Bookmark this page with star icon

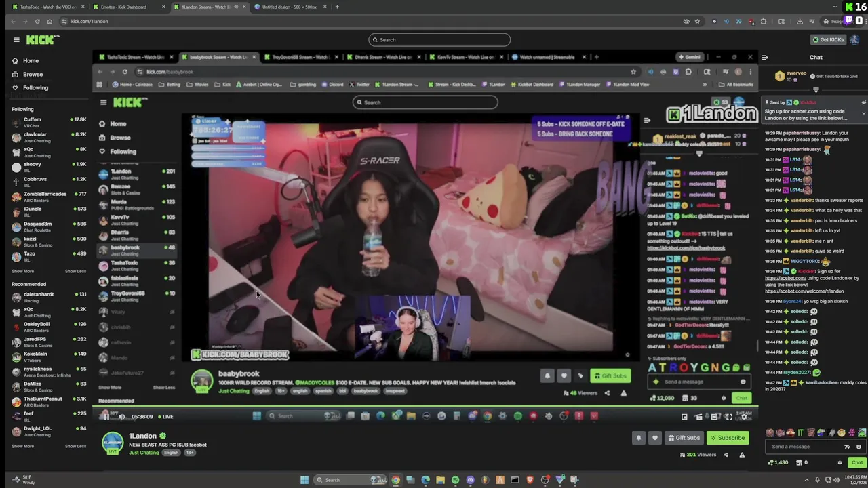pos(696,21)
